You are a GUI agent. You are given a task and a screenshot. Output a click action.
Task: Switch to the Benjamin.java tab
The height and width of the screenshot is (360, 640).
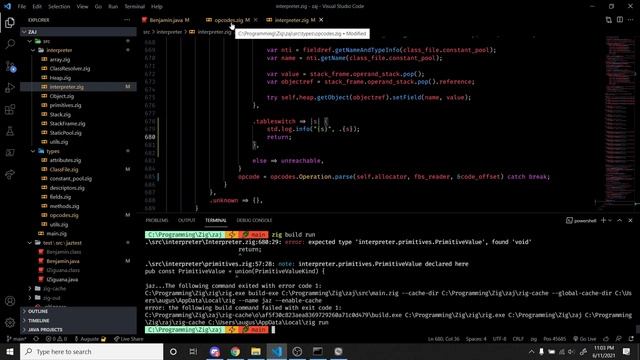(169, 20)
